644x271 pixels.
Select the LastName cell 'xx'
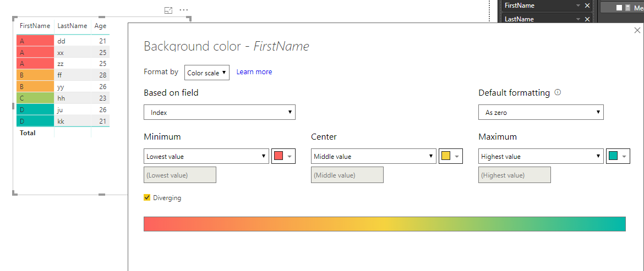(72, 52)
